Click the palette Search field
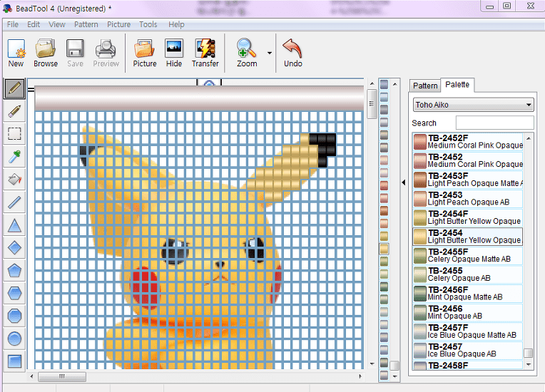545x392 pixels. point(494,123)
